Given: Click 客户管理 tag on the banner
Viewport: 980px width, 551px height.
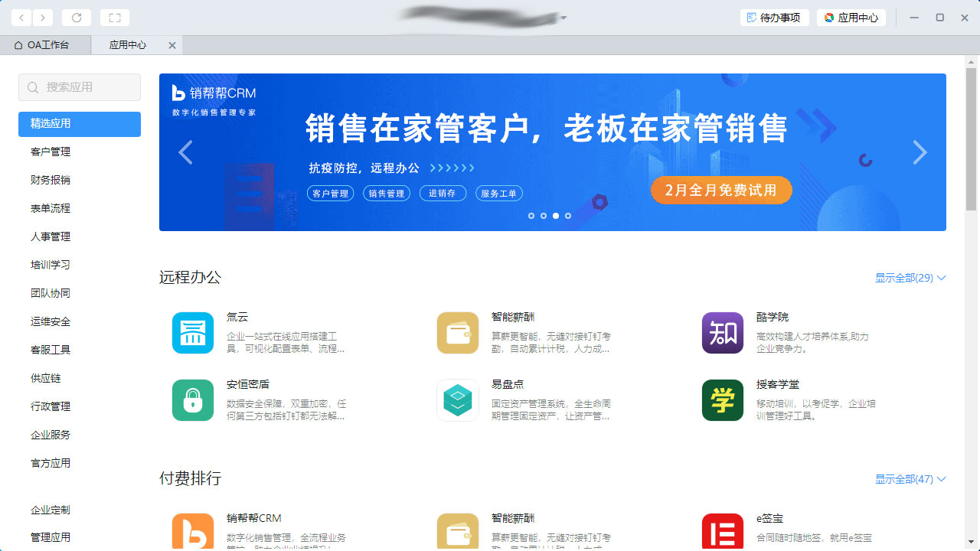Looking at the screenshot, I should point(330,193).
